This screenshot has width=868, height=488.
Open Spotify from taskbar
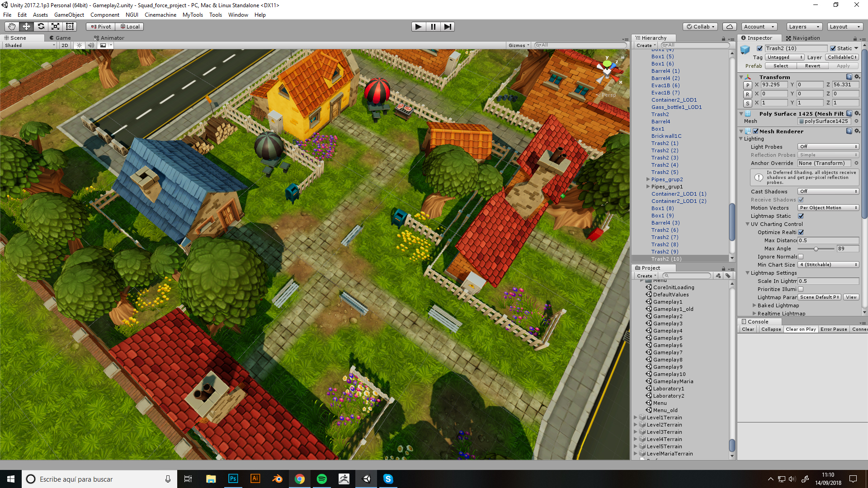tap(322, 479)
